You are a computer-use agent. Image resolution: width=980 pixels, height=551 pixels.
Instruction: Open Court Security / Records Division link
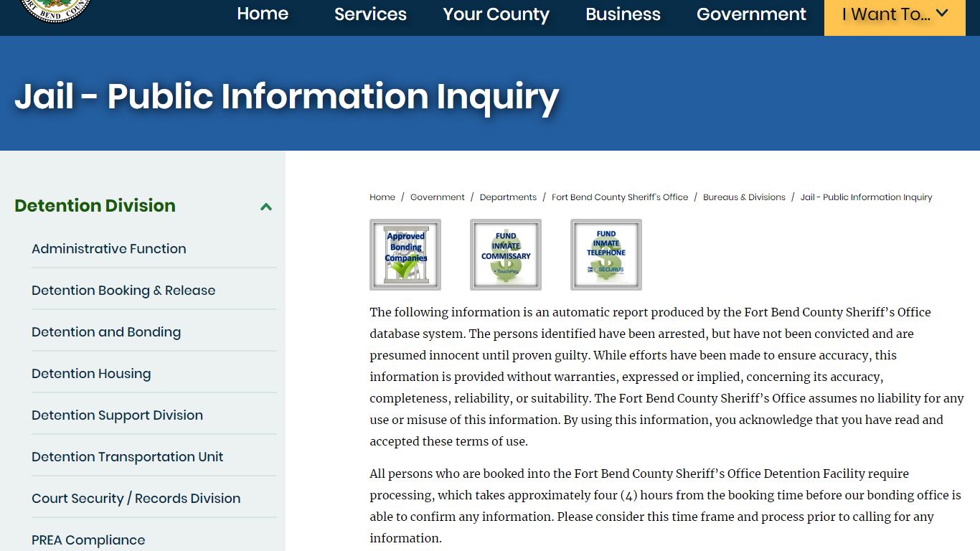(136, 499)
